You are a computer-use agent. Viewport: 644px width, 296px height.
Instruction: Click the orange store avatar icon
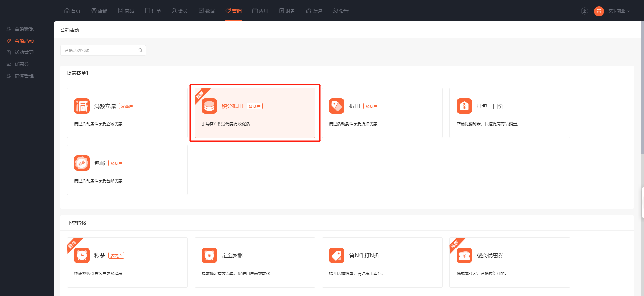[x=599, y=11]
